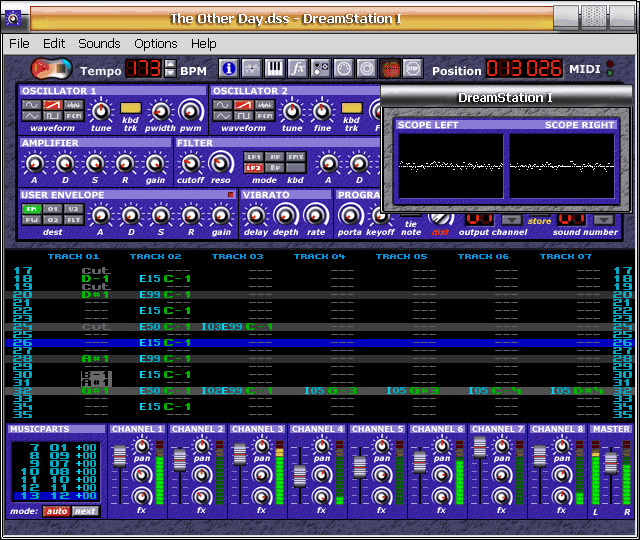
Task: Click the dotted pattern icon after fx
Action: coord(320,69)
